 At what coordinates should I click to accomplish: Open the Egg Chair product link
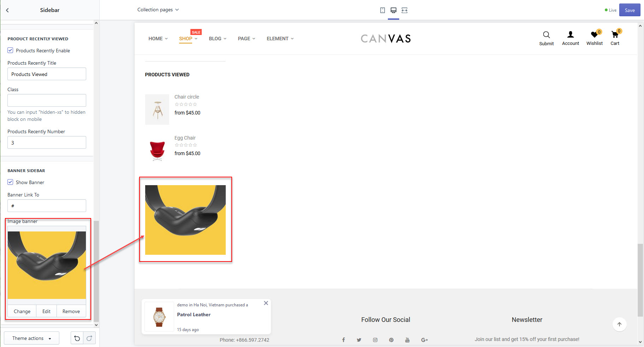pos(185,138)
